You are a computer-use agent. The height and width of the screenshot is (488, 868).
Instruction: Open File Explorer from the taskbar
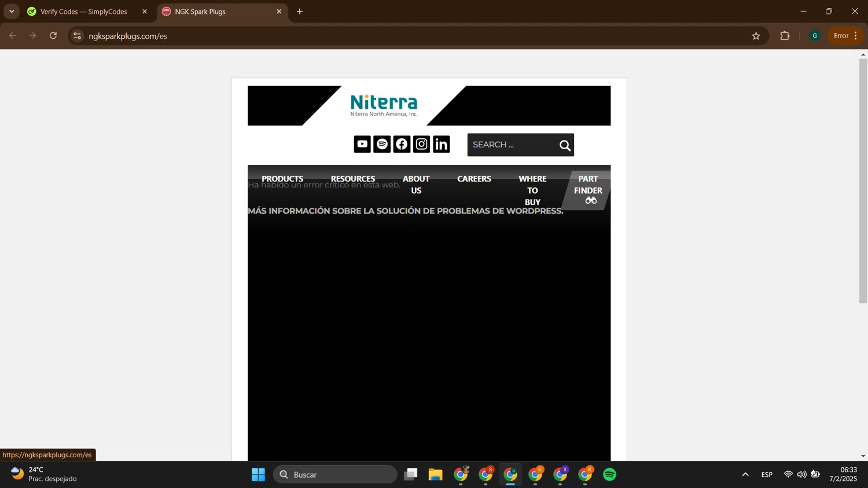435,475
